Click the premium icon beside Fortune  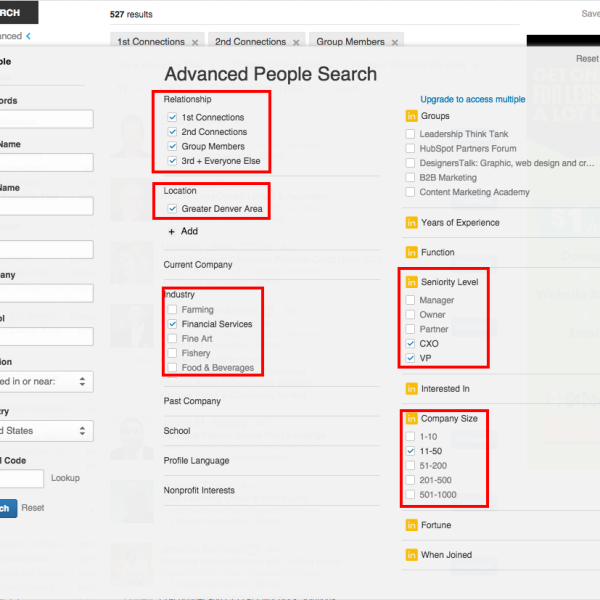[411, 525]
